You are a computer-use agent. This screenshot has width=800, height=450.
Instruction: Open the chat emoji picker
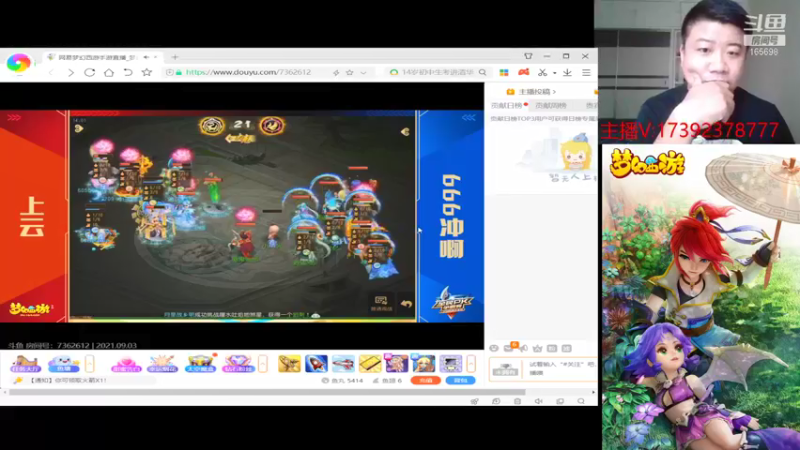[x=494, y=348]
